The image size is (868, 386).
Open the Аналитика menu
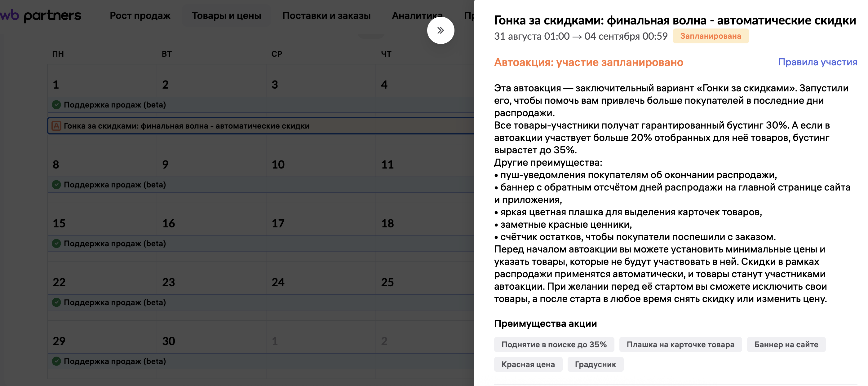417,15
